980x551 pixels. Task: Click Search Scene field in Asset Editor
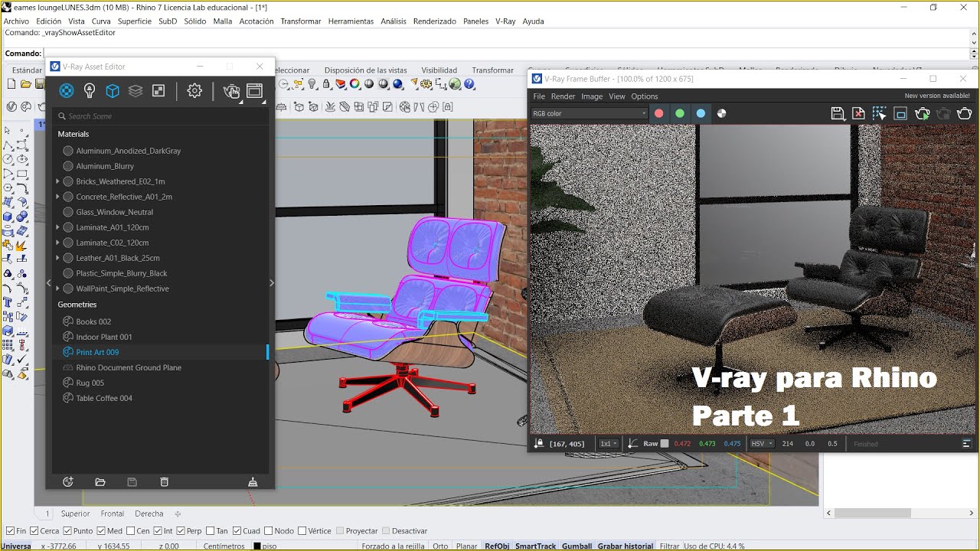coord(161,116)
